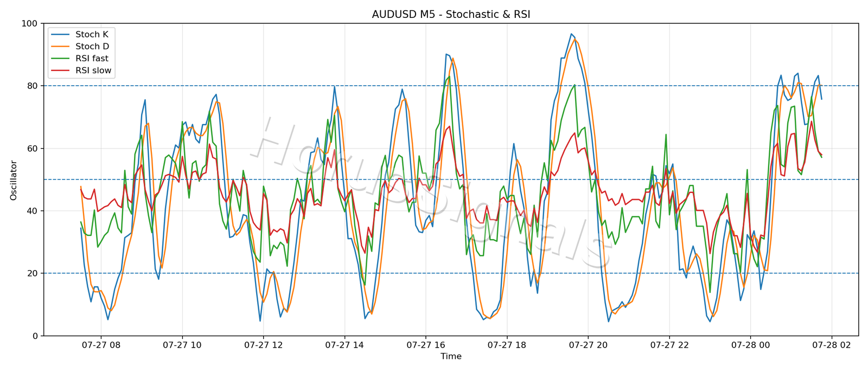Click the x-axis tick 07-27 16

[426, 345]
